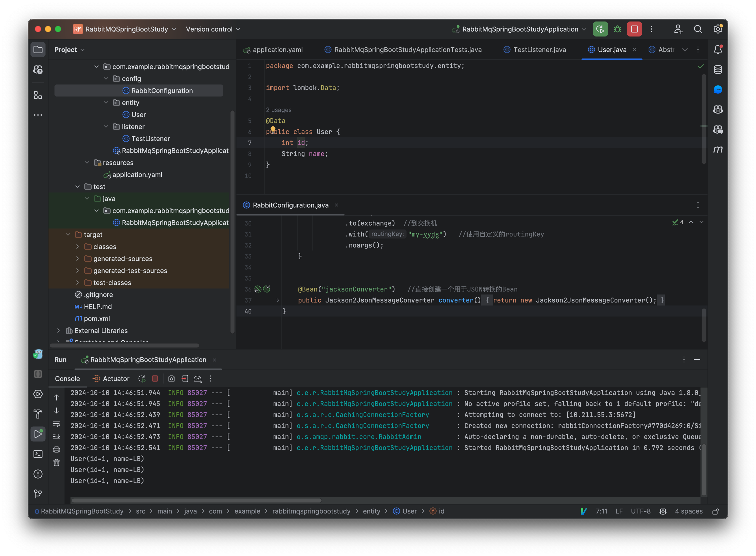Open the Database tool window icon
Viewport: 756px width, 556px height.
coord(718,70)
